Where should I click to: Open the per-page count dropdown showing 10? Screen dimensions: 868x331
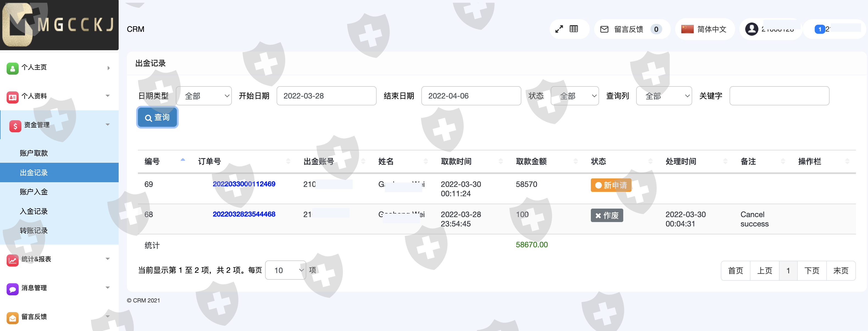(x=285, y=270)
